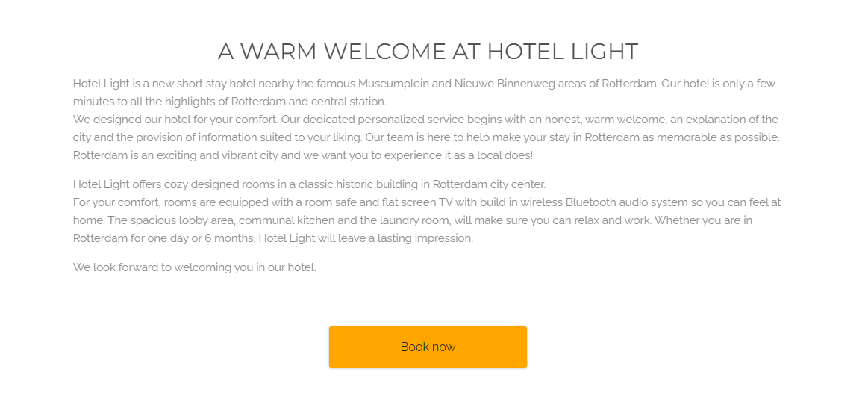
Task: Click the orange Book now button
Action: [428, 347]
